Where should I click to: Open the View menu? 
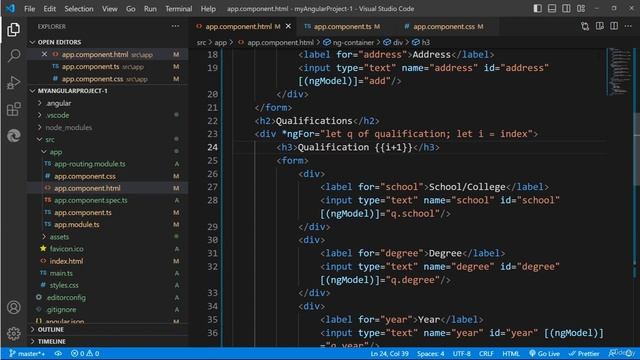tap(109, 9)
